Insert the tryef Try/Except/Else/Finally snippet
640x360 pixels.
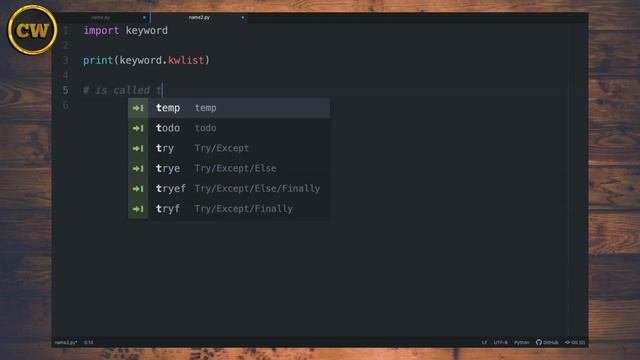pos(229,189)
